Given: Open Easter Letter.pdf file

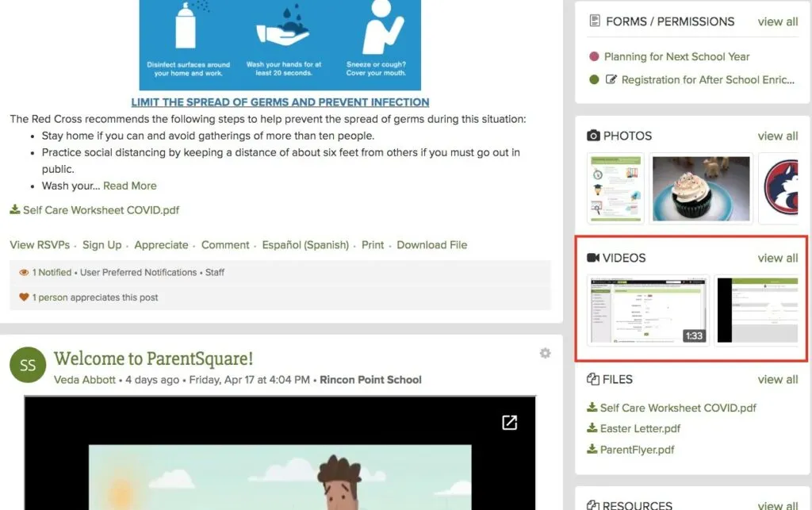Looking at the screenshot, I should click(x=640, y=428).
